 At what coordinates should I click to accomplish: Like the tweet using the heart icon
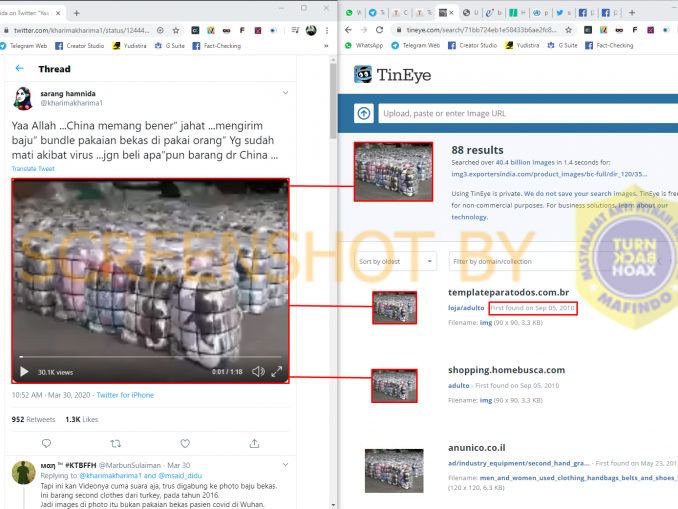(185, 443)
